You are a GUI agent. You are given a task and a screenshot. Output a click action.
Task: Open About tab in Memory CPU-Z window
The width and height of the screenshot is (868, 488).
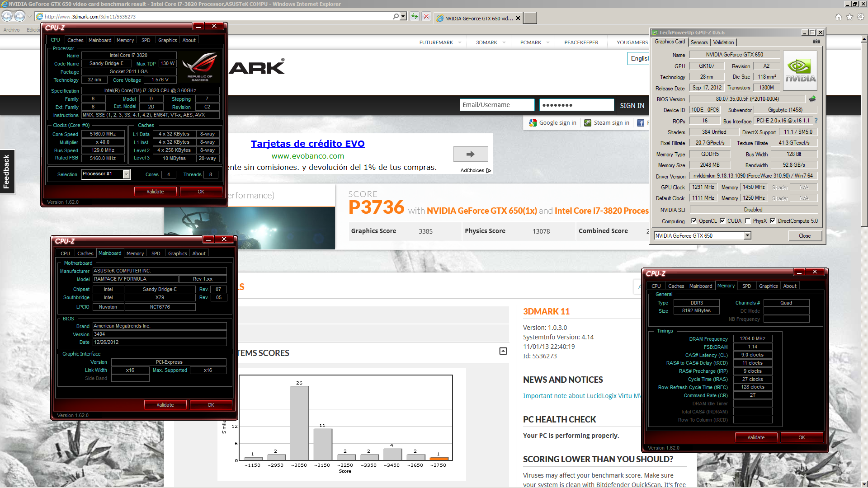(789, 286)
